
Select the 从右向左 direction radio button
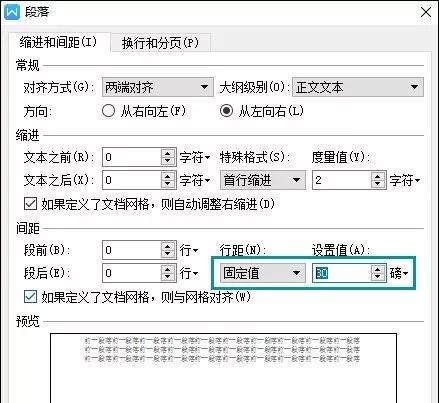click(108, 111)
